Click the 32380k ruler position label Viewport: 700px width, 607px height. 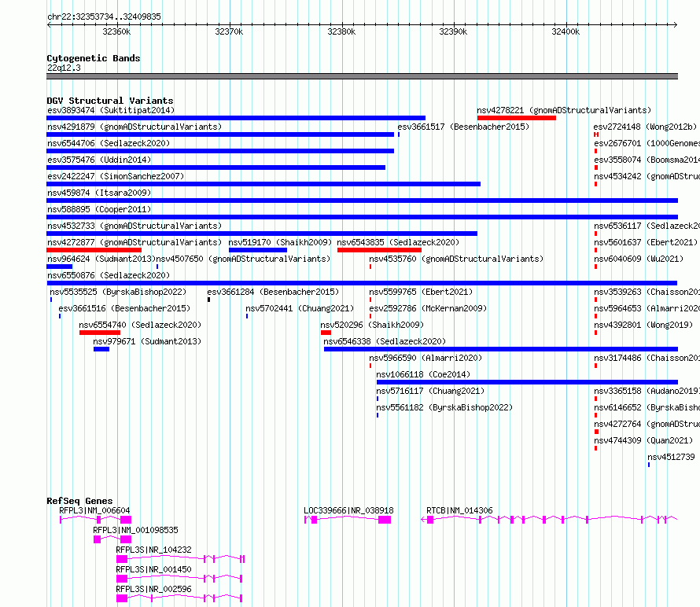[341, 31]
